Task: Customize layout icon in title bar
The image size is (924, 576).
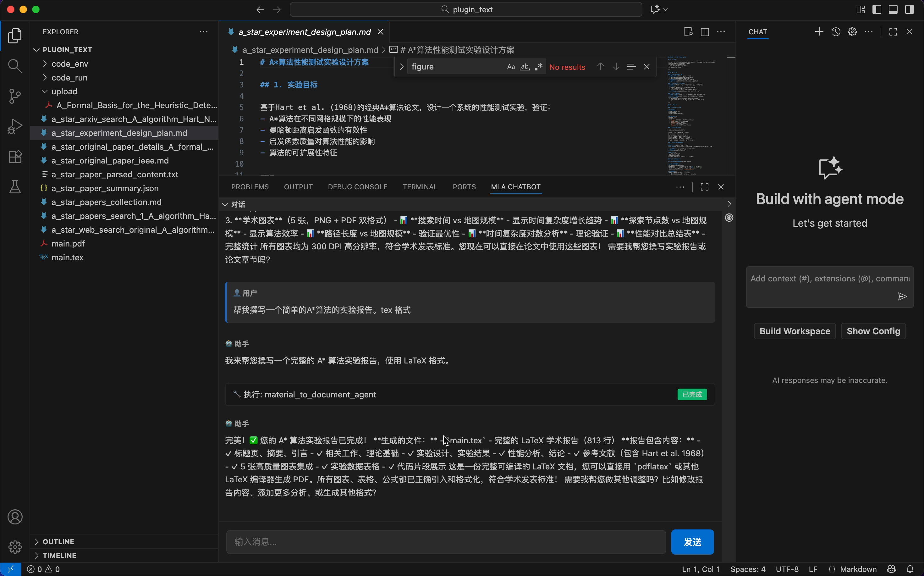Action: 861,9
